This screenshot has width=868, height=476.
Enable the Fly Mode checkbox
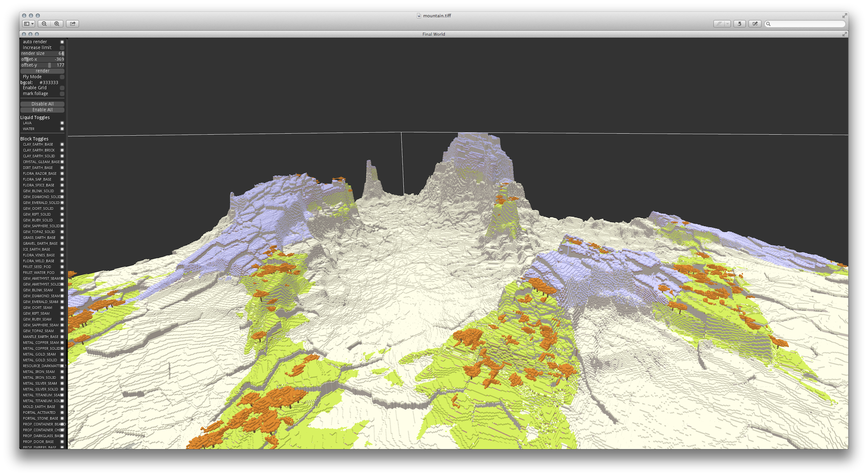point(62,77)
